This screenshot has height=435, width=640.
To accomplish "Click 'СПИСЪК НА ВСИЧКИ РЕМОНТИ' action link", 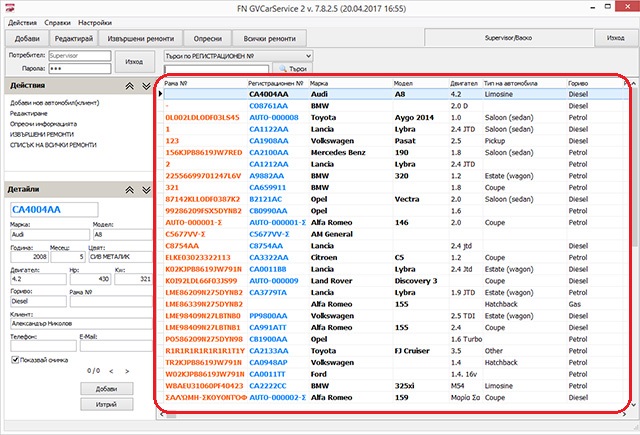I will point(53,145).
